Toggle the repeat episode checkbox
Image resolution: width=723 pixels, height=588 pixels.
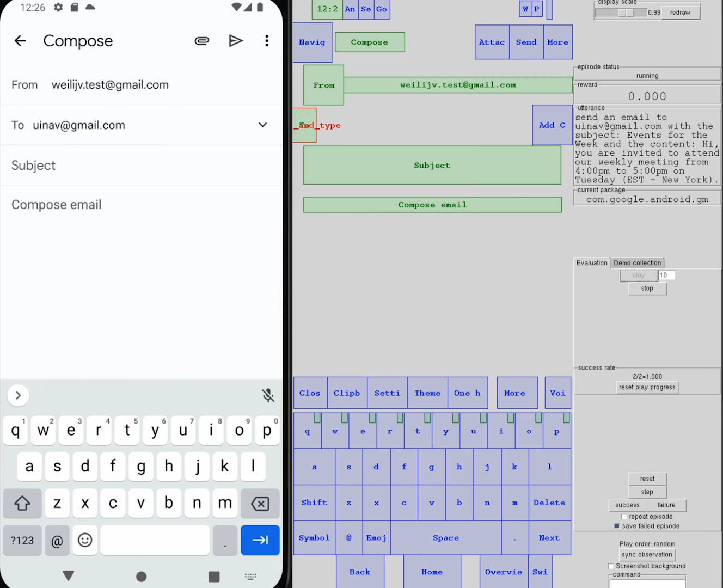coord(624,517)
